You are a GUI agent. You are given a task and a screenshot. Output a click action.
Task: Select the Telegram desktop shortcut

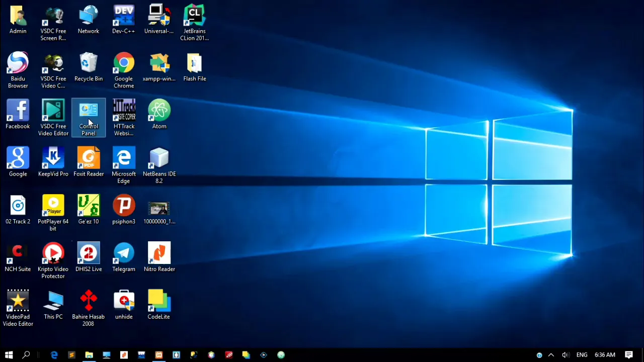124,258
